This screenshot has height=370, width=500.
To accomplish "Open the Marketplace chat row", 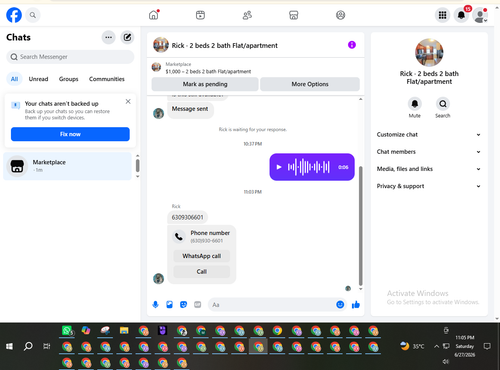I will click(68, 166).
